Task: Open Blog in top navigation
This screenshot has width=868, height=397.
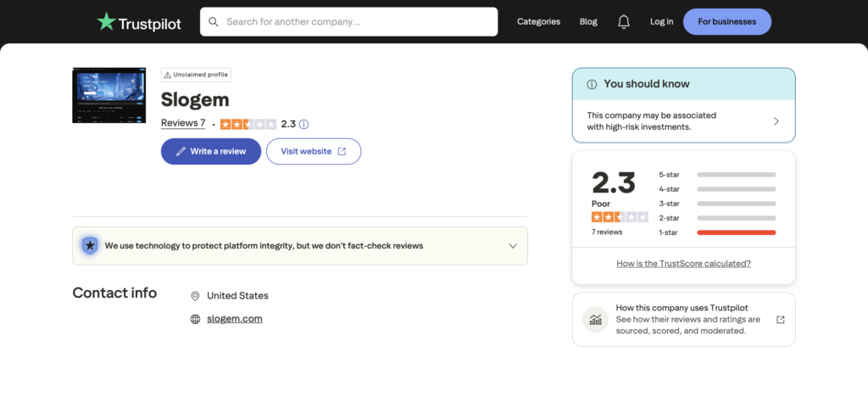Action: coord(588,21)
